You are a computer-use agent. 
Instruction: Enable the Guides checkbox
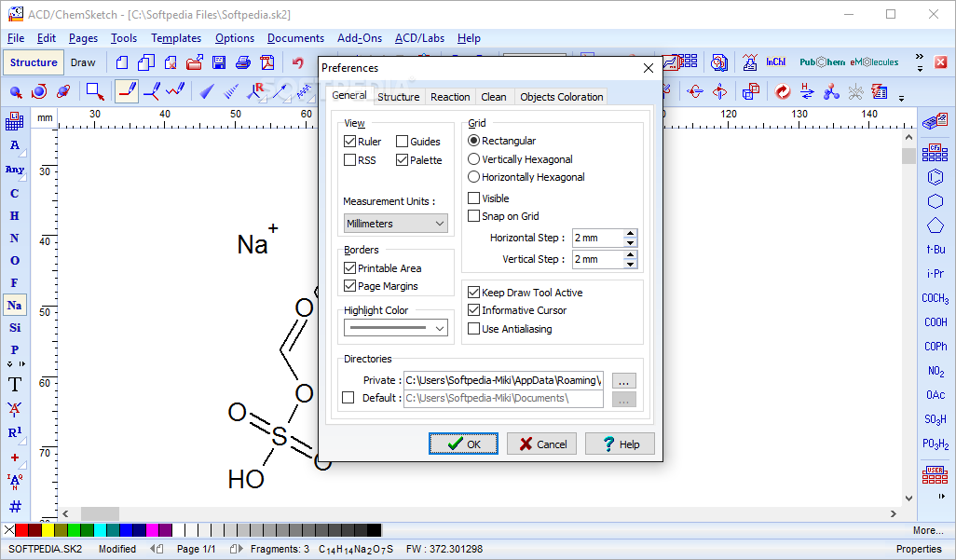402,142
